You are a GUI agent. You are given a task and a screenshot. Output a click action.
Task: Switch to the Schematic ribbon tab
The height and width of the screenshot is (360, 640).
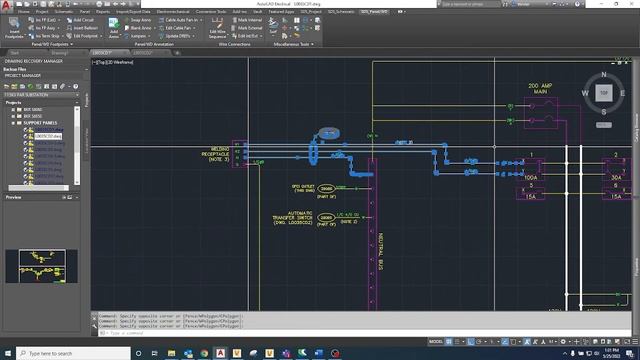[x=64, y=12]
